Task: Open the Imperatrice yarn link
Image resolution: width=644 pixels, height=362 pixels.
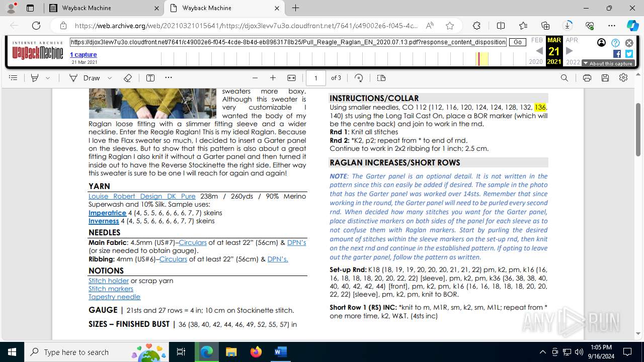Action: click(x=107, y=213)
